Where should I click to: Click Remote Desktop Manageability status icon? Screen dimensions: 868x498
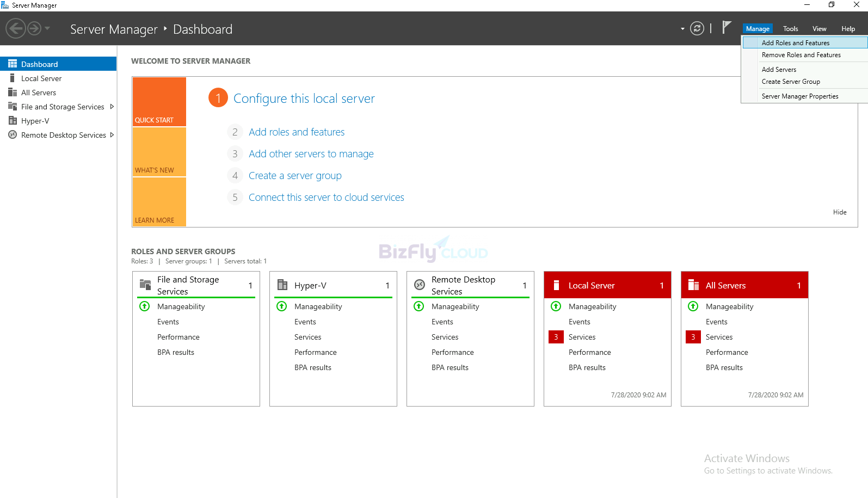pyautogui.click(x=419, y=306)
